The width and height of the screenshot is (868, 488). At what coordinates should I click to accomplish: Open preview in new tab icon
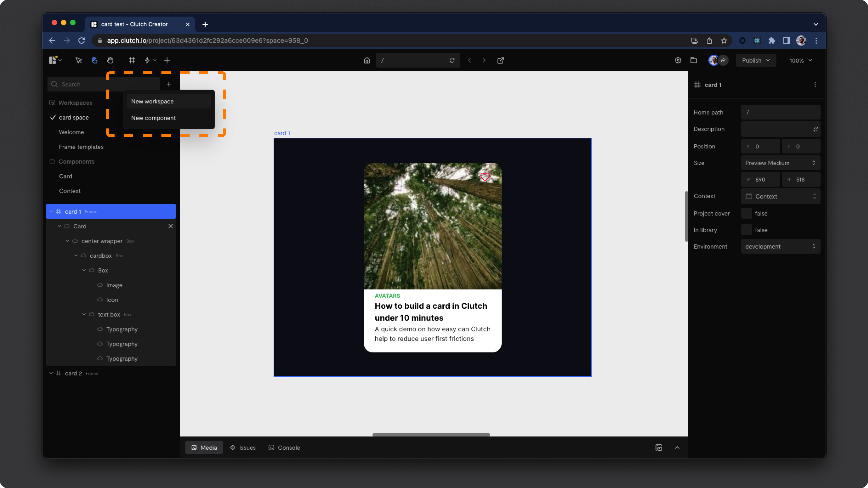[501, 61]
